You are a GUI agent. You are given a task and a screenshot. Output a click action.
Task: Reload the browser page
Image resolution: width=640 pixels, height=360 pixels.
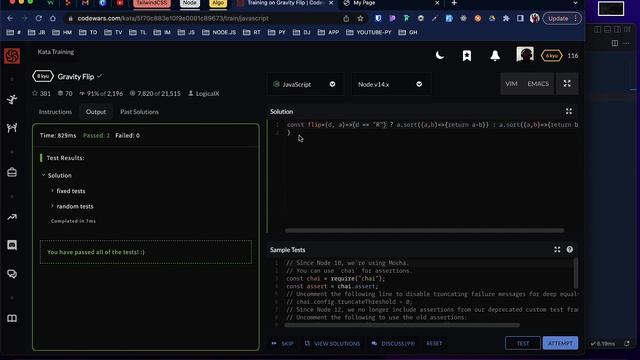click(38, 18)
